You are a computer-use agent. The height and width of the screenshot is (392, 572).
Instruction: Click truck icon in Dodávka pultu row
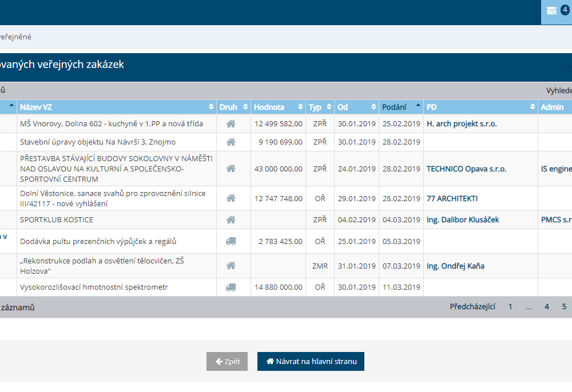231,241
